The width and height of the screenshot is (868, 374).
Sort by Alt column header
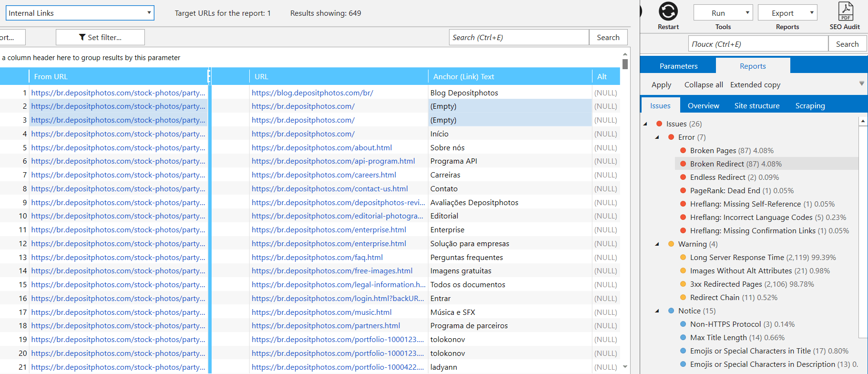[x=605, y=76]
